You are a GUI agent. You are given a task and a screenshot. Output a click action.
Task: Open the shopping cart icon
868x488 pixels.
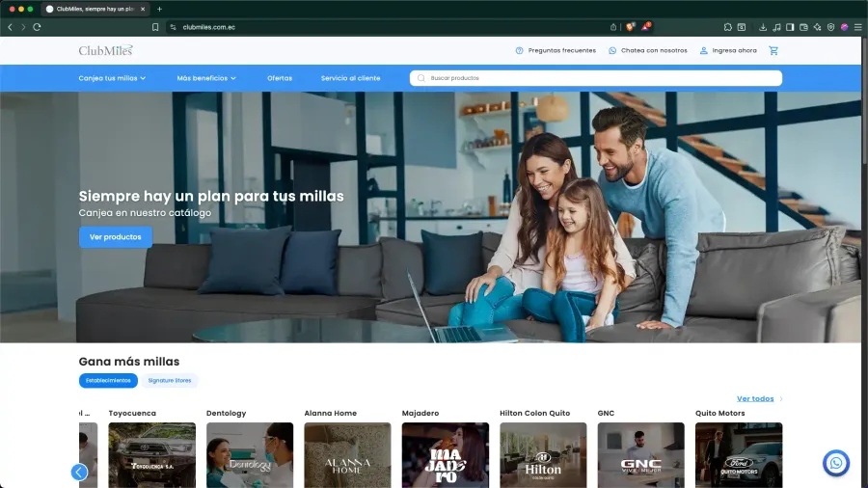coord(773,50)
